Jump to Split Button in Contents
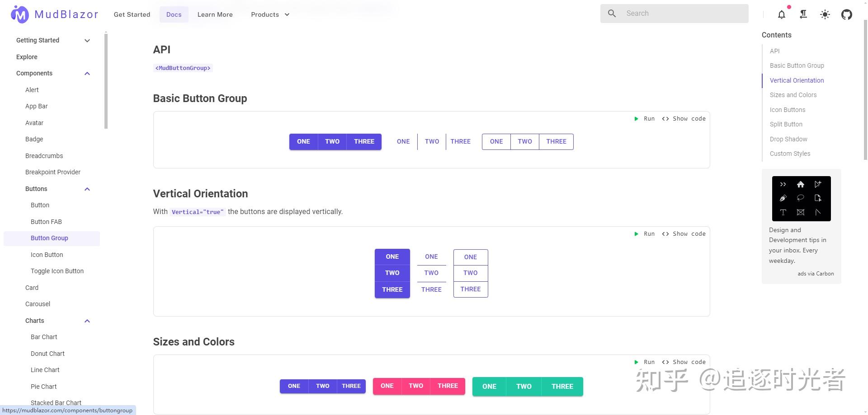 point(786,124)
